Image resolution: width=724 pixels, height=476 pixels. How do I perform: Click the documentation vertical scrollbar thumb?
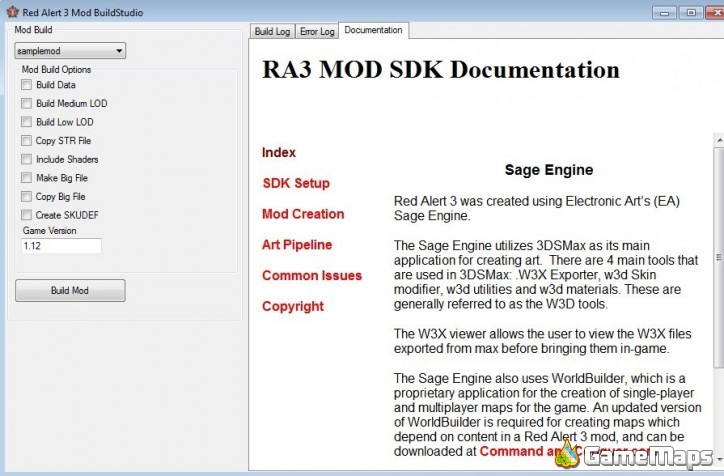(x=719, y=257)
